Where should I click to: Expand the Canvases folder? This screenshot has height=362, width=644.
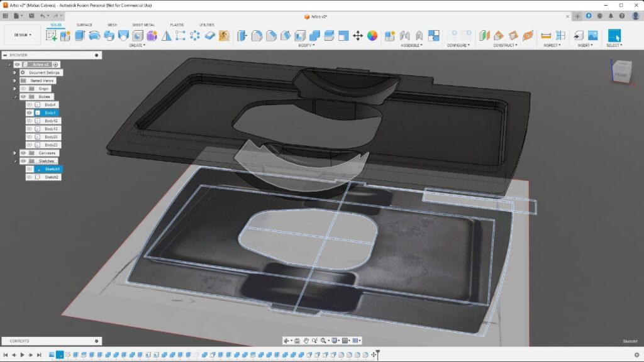tap(15, 153)
